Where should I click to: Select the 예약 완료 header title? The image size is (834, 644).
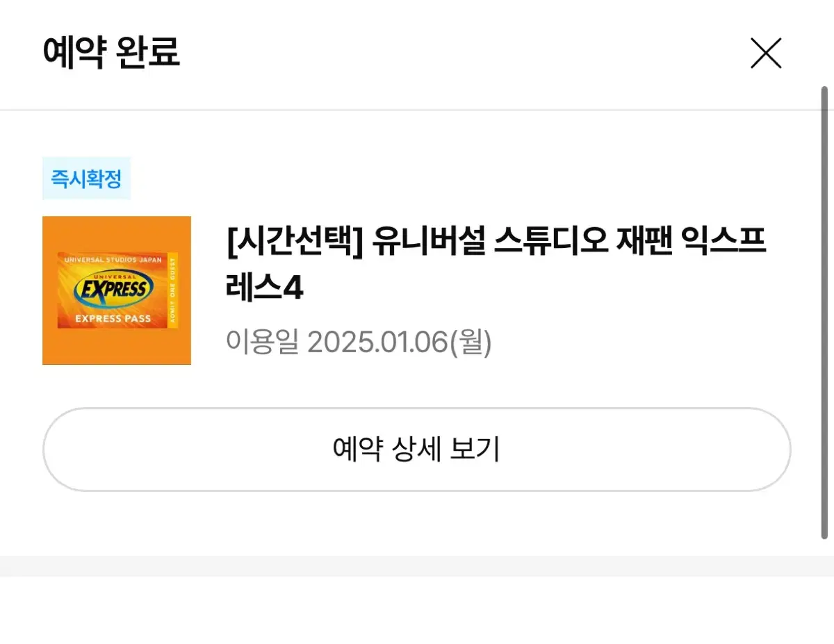coord(112,53)
